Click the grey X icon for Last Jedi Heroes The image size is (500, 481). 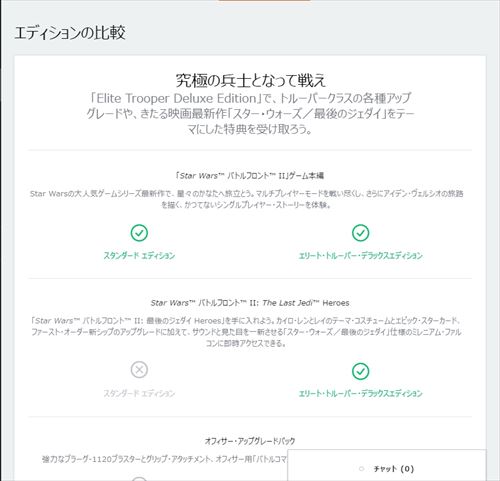(x=139, y=370)
